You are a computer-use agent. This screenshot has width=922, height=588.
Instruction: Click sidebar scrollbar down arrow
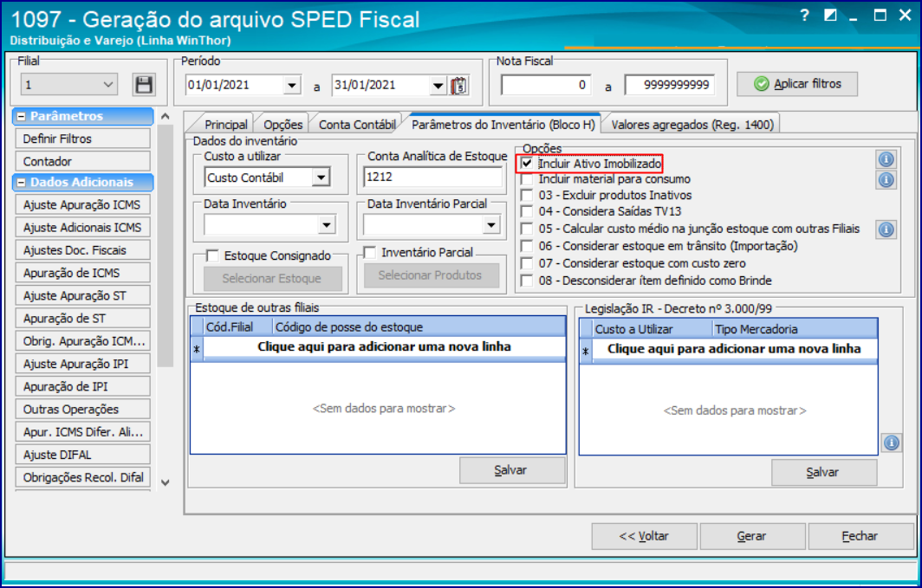[x=166, y=483]
